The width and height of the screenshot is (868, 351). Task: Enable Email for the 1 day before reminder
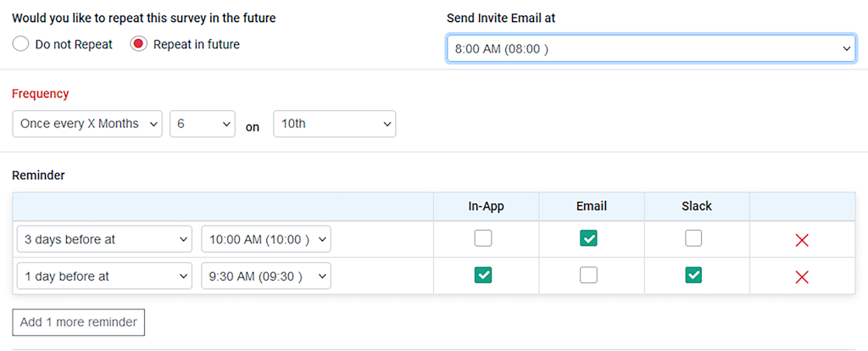point(588,275)
